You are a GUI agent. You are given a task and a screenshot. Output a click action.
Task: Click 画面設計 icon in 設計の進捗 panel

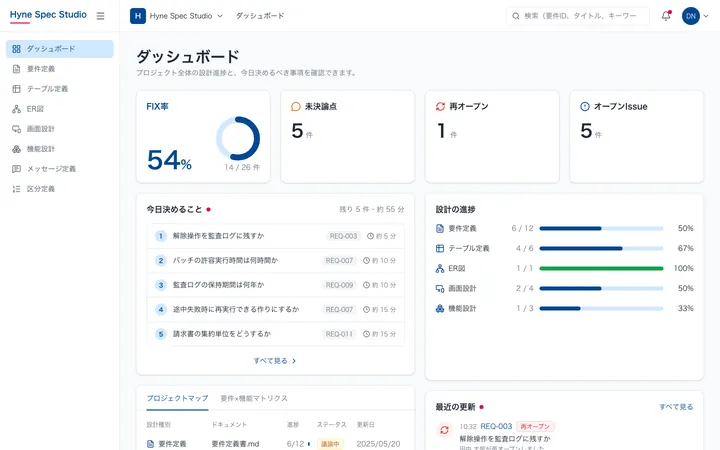click(x=440, y=288)
